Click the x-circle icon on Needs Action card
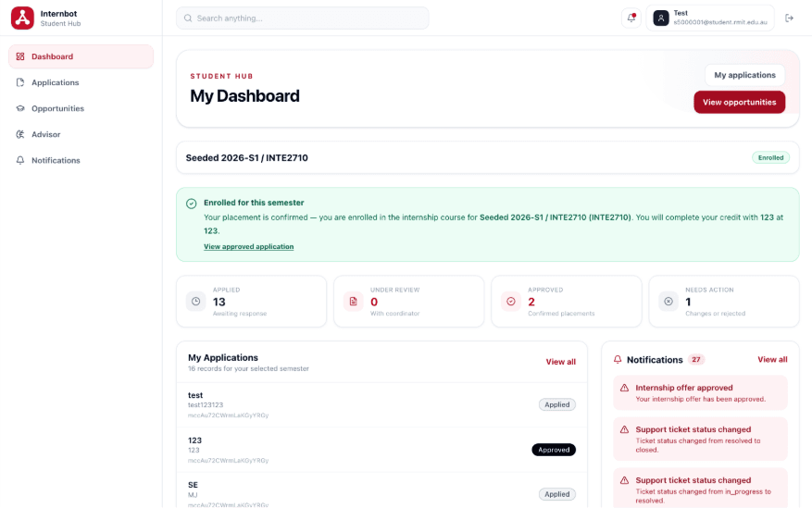The image size is (812, 508). click(668, 301)
